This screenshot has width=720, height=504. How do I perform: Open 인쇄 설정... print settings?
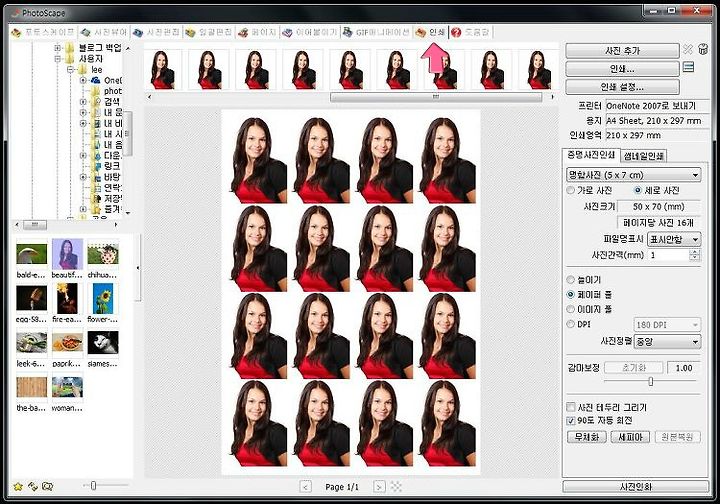pos(622,87)
